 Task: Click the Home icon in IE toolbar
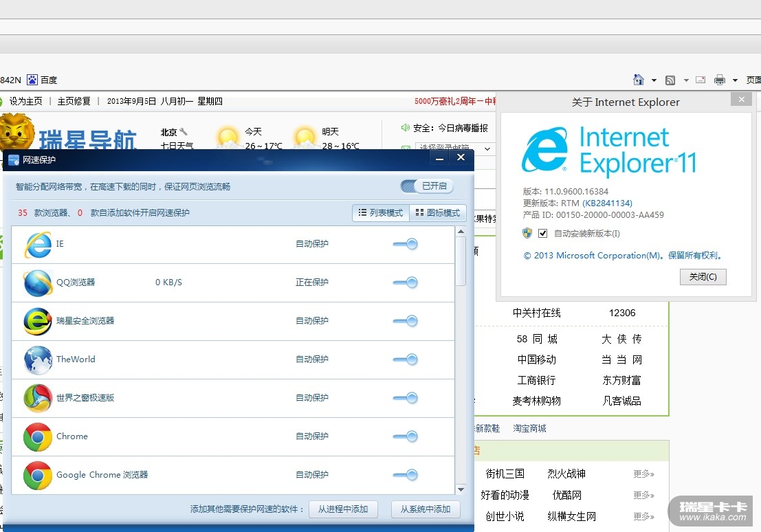coord(639,80)
